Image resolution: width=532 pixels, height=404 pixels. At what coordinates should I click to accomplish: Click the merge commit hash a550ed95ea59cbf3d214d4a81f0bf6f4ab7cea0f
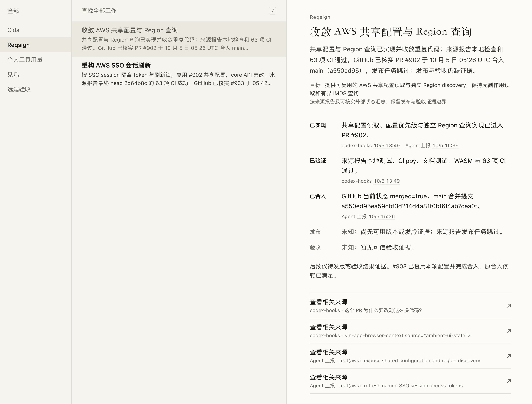[x=409, y=206]
